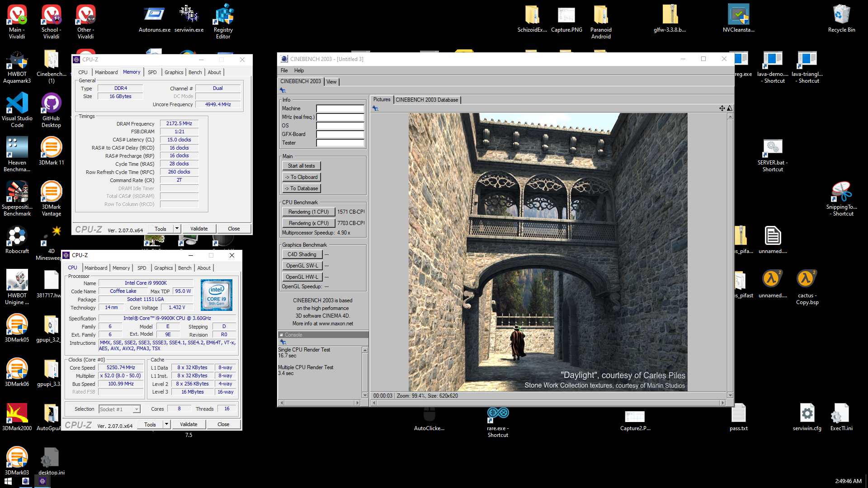Launch serviwin.exe desktop icon
Viewport: 868px width, 488px height.
pyautogui.click(x=189, y=19)
